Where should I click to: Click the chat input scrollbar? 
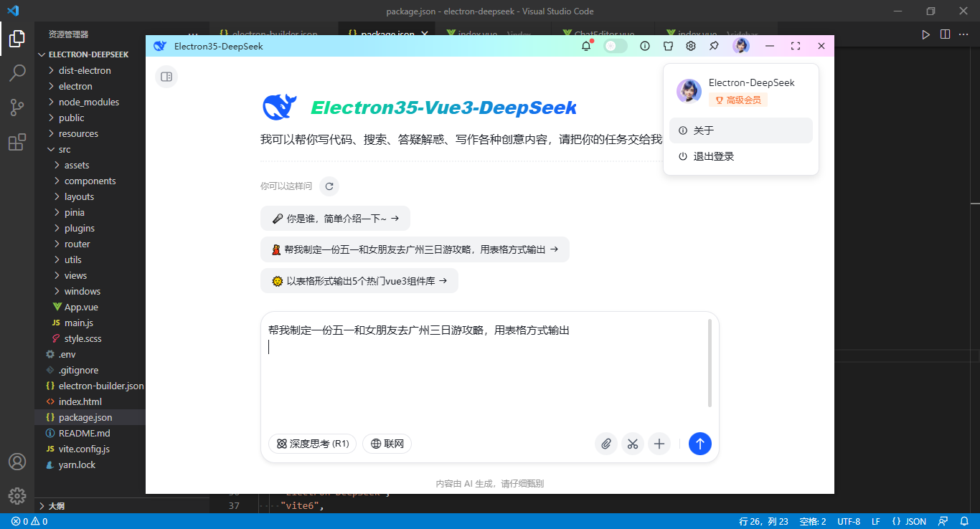(x=710, y=363)
